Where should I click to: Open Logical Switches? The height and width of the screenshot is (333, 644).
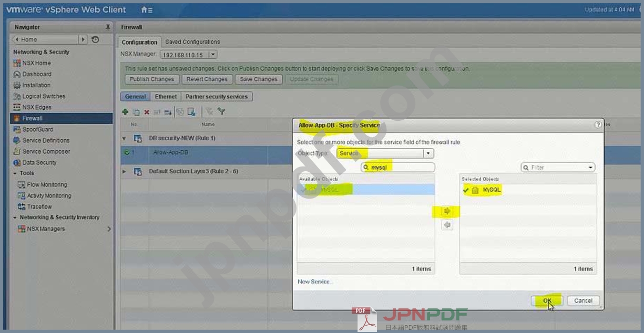(x=44, y=96)
